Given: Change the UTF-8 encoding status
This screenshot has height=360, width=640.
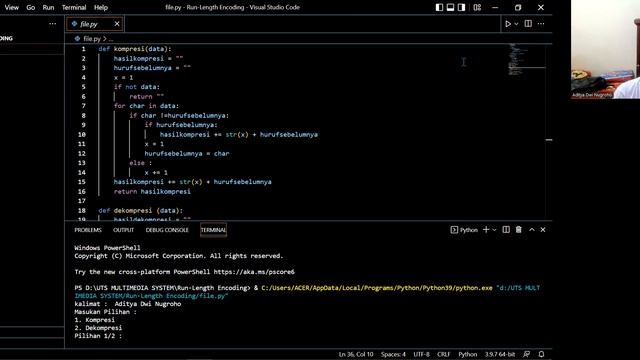Looking at the screenshot, I should (x=422, y=354).
